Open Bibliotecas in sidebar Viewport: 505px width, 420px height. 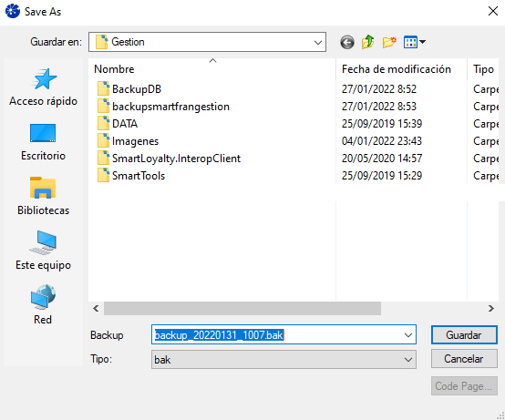pos(43,196)
